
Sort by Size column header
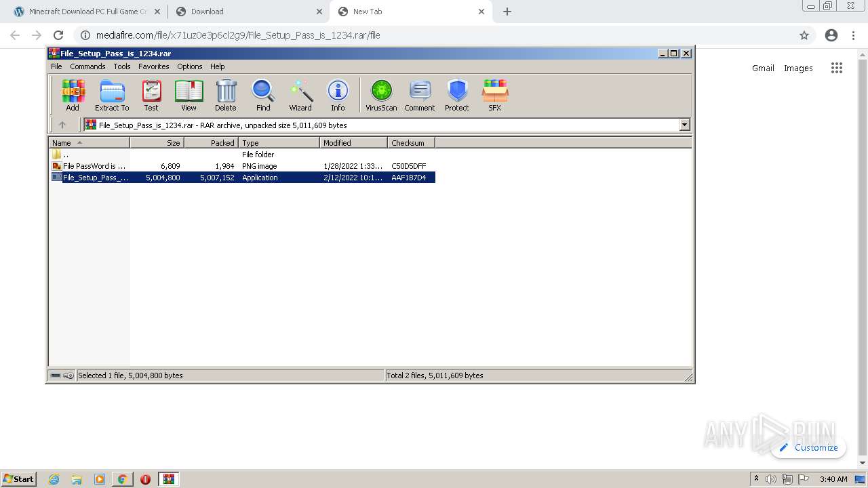point(157,143)
